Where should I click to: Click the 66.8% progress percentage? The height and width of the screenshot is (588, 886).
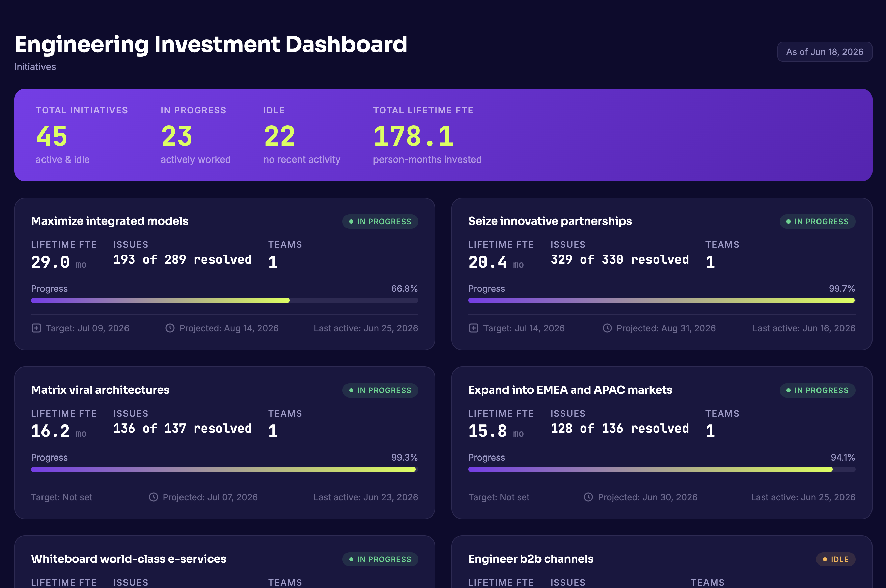pos(404,288)
